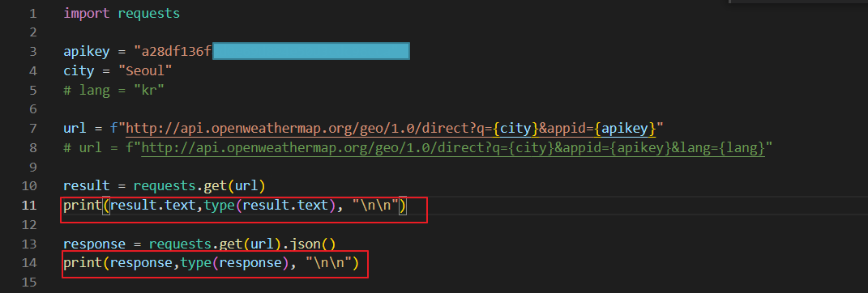
Task: Click 'print' on line 11
Action: point(83,206)
